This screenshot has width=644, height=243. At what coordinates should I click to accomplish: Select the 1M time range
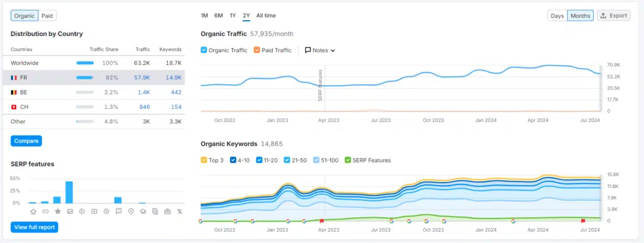[204, 16]
